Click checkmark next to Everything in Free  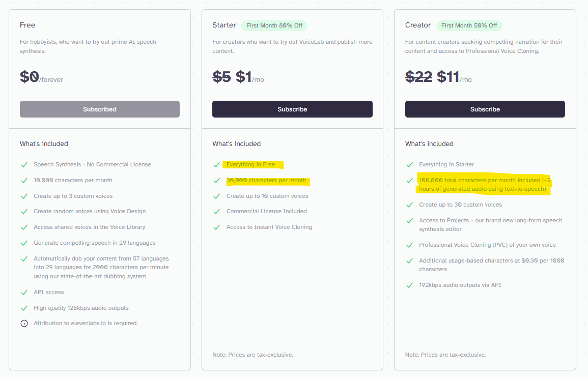click(x=217, y=164)
